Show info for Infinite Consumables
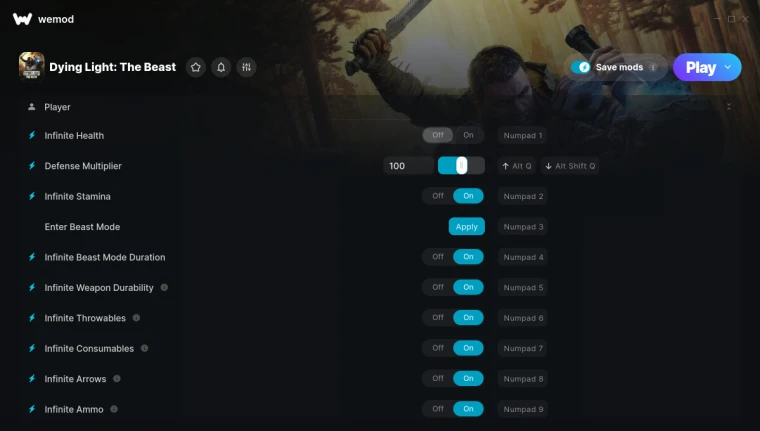 144,348
